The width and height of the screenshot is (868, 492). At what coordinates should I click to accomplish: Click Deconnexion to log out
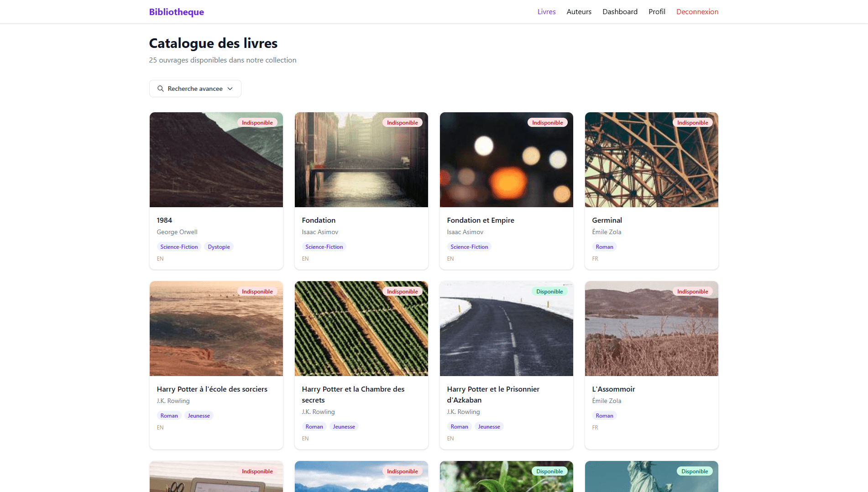pos(697,11)
